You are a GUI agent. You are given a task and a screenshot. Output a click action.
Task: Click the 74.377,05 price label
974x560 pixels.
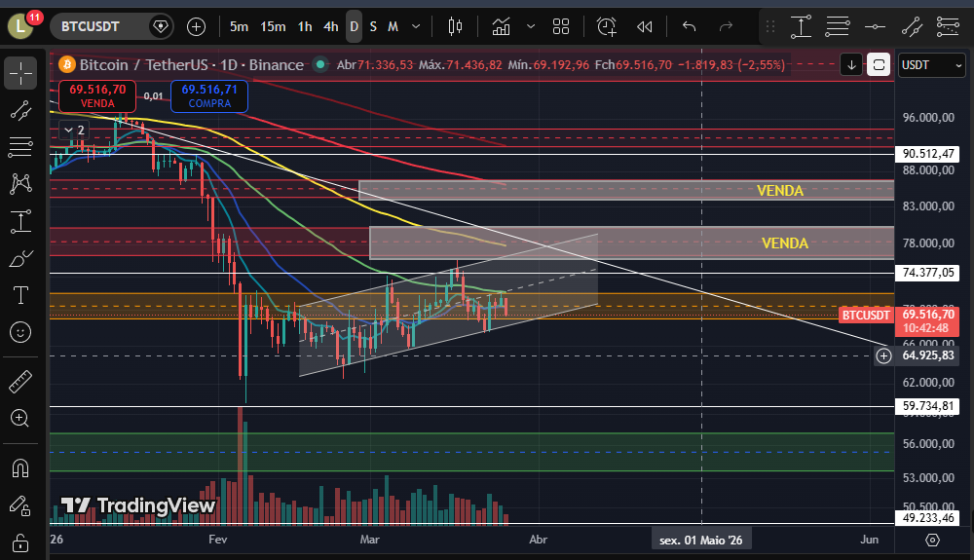[x=928, y=273]
